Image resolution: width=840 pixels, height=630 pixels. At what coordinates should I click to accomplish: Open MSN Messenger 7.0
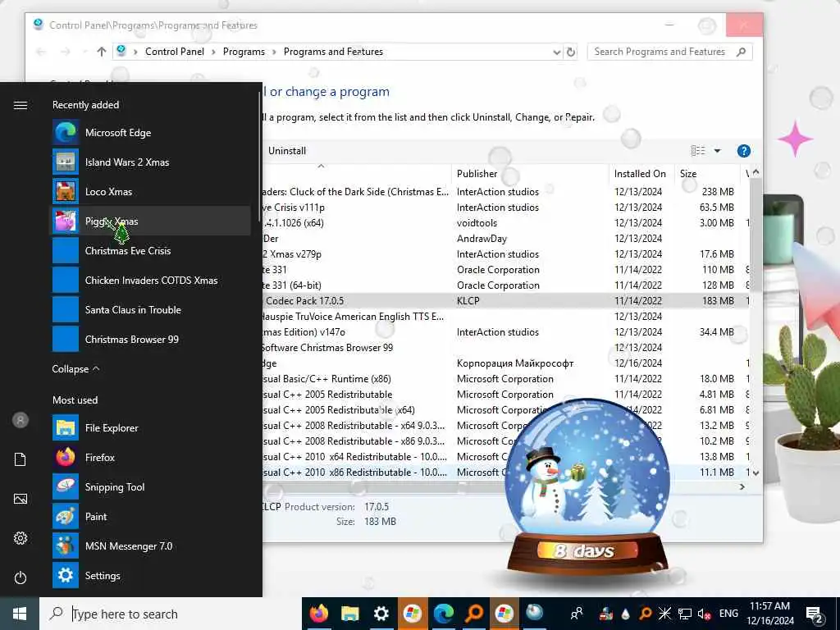click(151, 546)
